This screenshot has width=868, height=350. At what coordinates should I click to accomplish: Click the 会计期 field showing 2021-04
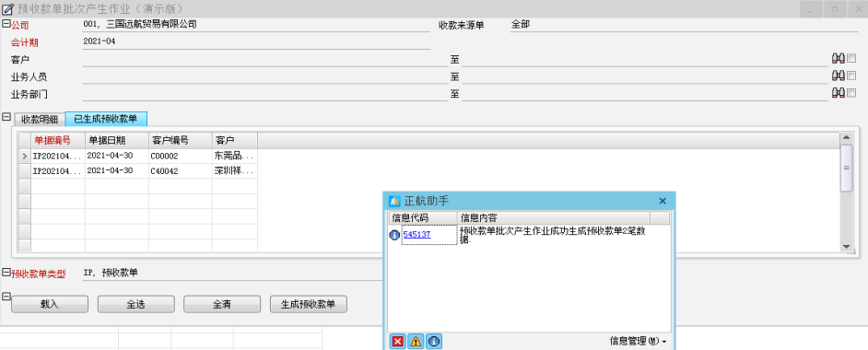256,41
